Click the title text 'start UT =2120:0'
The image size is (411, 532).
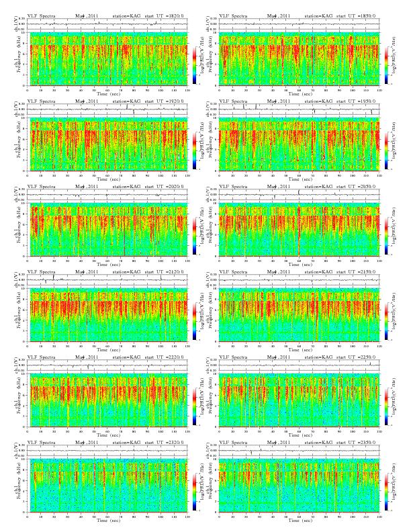pos(164,272)
